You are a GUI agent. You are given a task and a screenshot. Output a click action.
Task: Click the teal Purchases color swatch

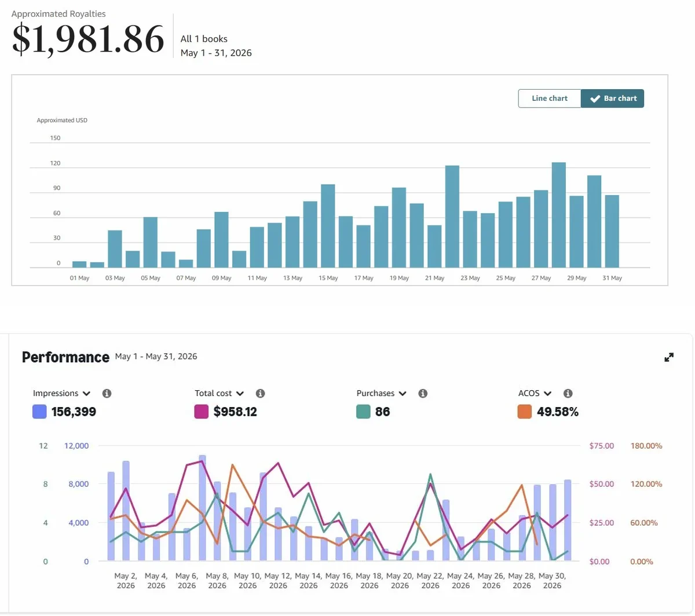pos(363,412)
